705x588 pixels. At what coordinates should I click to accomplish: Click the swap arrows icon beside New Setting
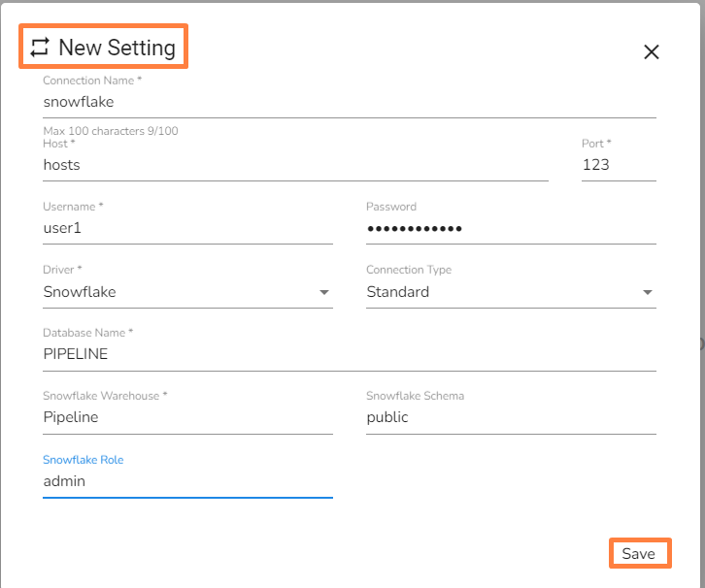tap(39, 48)
